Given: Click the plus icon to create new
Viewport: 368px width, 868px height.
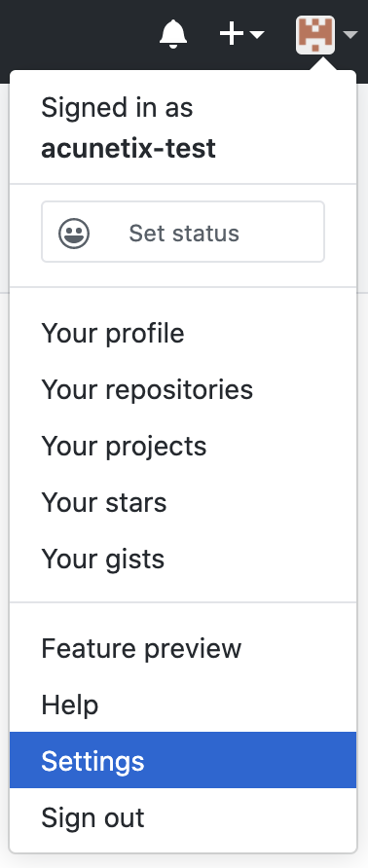Looking at the screenshot, I should 232,34.
